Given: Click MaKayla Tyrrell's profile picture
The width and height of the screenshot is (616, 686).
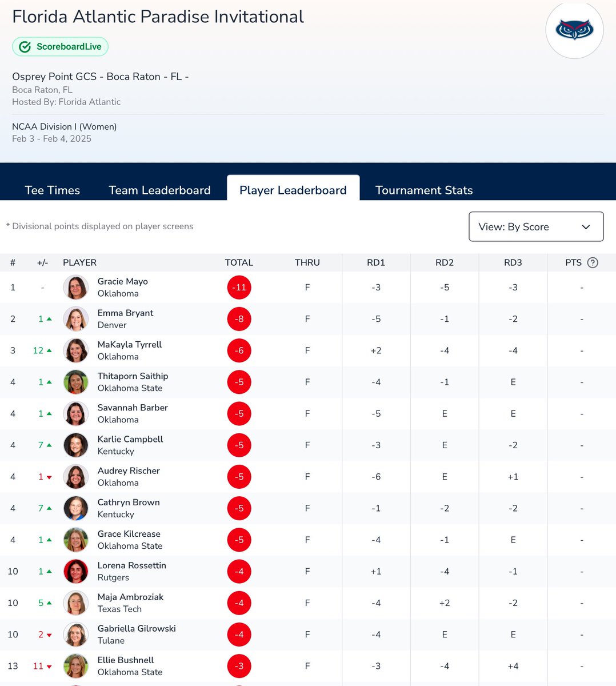Looking at the screenshot, I should pos(76,350).
